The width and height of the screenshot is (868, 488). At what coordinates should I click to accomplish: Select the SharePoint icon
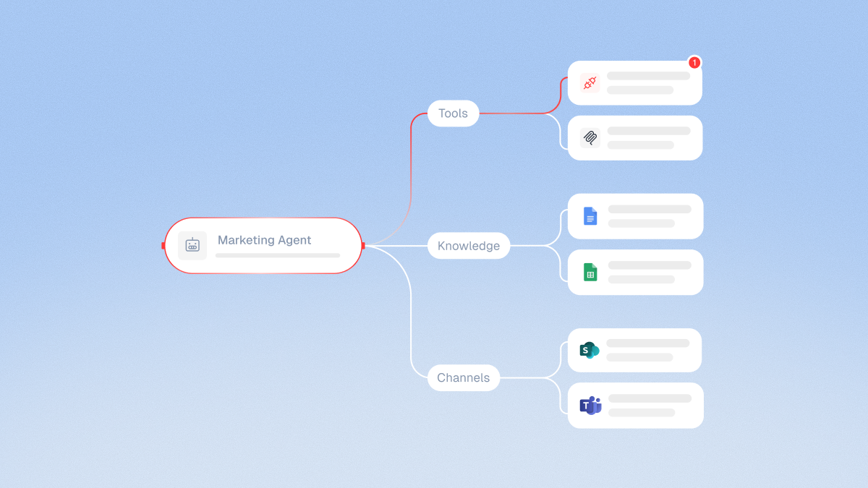click(x=590, y=350)
